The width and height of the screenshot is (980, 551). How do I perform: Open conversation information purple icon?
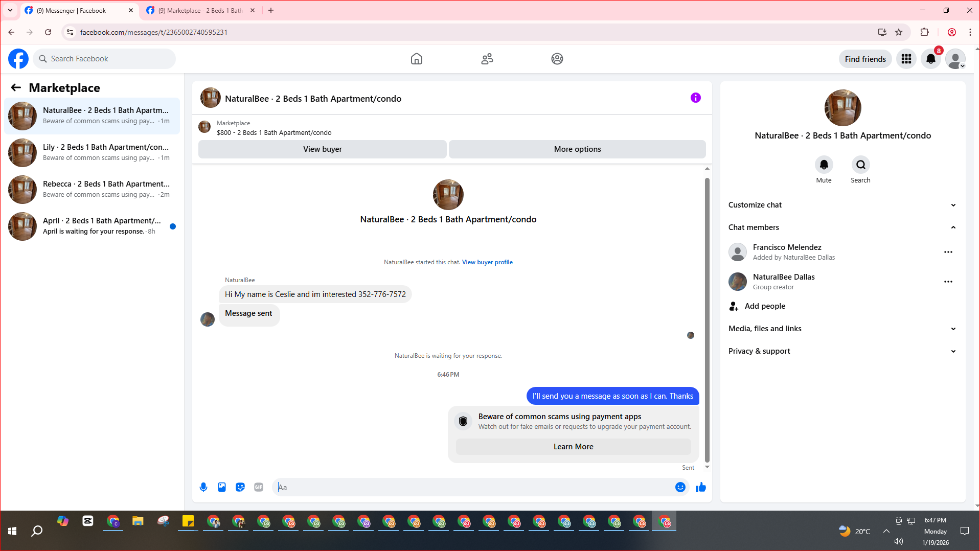[x=696, y=98]
